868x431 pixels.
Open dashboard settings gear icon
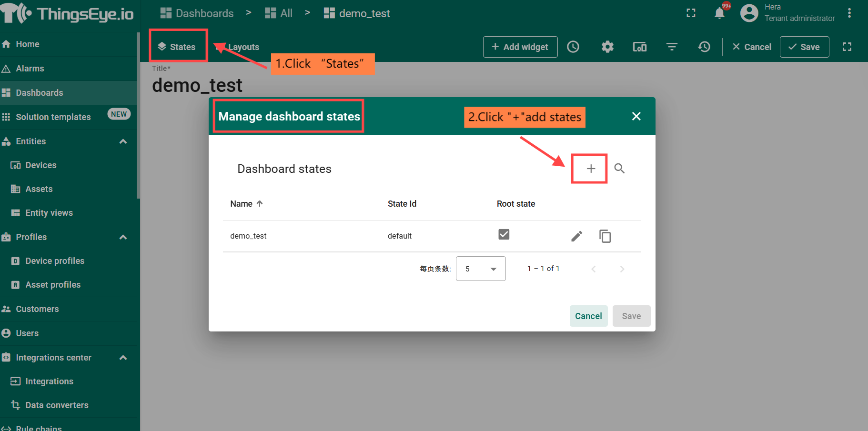click(607, 47)
